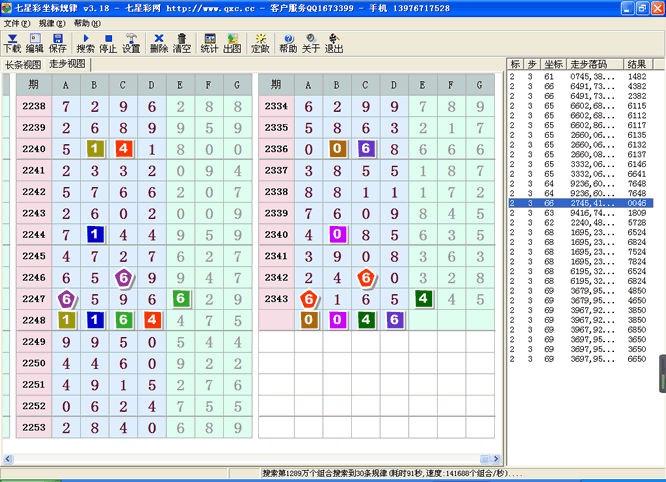Click the 保存 save toolbar icon
The width and height of the screenshot is (666, 482).
[x=58, y=43]
